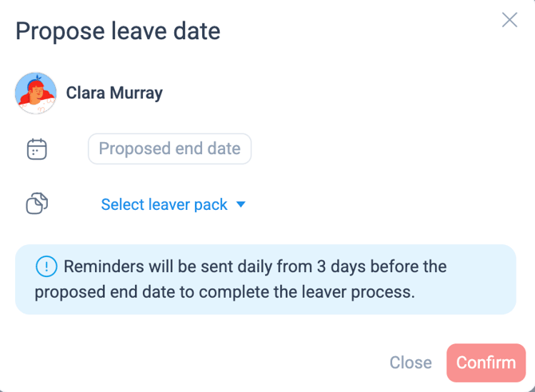
Task: Click the Propose leave date heading
Action: tap(118, 31)
